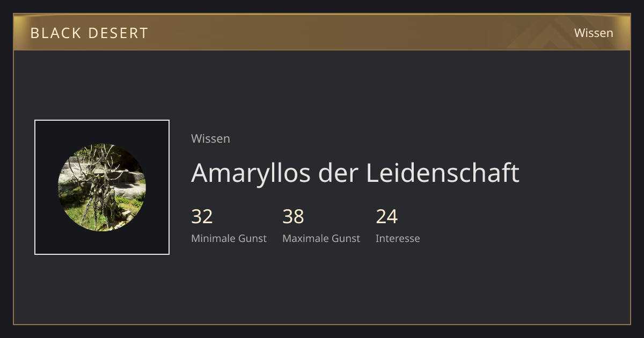The image size is (644, 338).
Task: Select the maximum favor value 38
Action: click(x=293, y=217)
